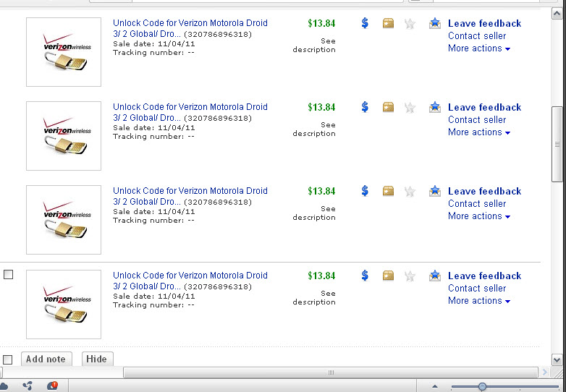
Task: Click the gray star icon in the third listing
Action: pos(410,191)
